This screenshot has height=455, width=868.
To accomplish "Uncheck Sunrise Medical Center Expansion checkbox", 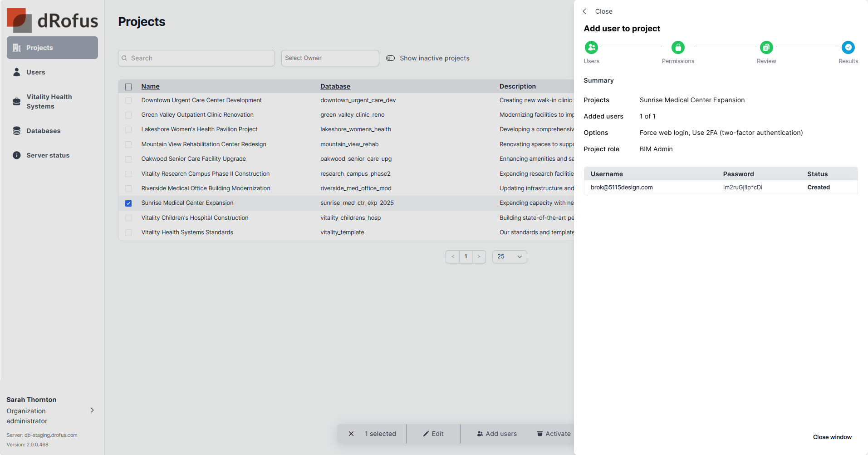I will 128,203.
